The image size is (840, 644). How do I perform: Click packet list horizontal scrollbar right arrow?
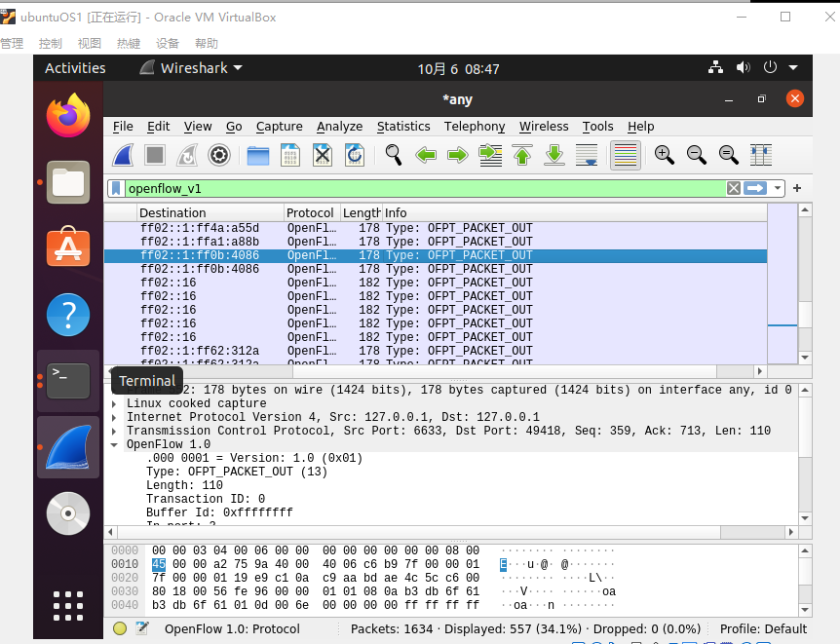pyautogui.click(x=760, y=371)
